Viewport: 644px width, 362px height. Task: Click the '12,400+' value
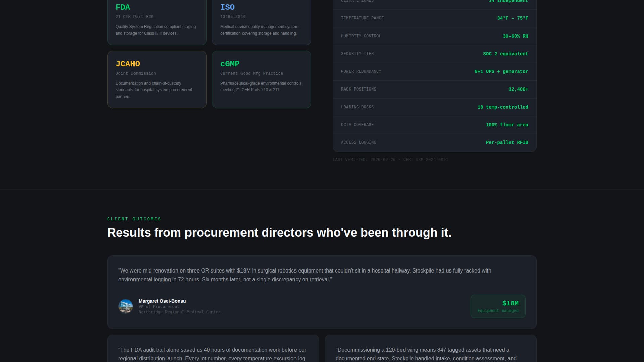[x=518, y=89]
